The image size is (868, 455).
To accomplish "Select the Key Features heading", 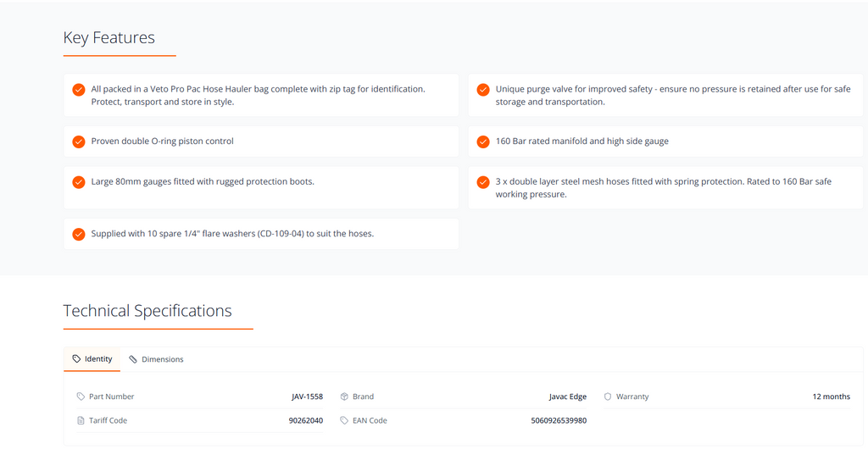I will coord(109,37).
